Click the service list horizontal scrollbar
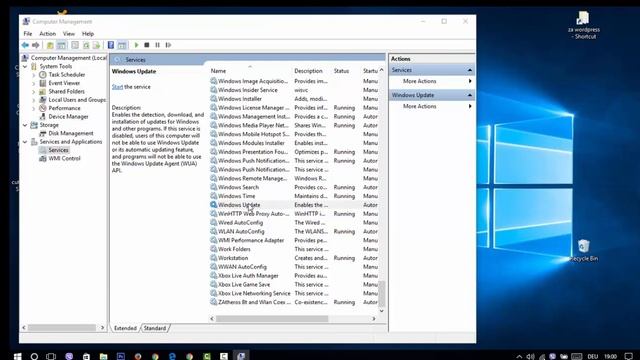This screenshot has height=360, width=640. point(272,319)
